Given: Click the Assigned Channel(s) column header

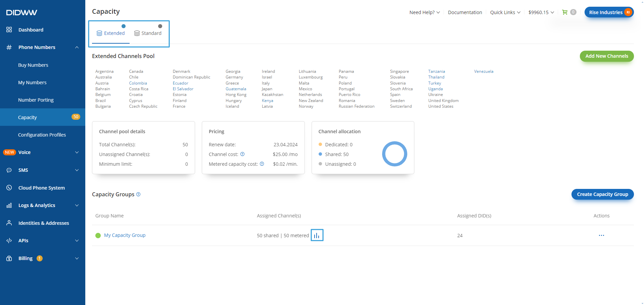Looking at the screenshot, I should [279, 216].
